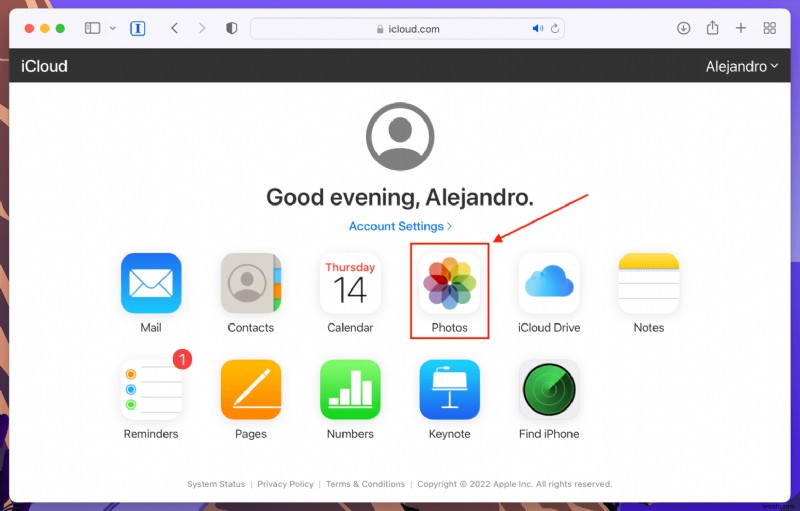800x511 pixels.
Task: Show Safari downloads
Action: tap(684, 28)
